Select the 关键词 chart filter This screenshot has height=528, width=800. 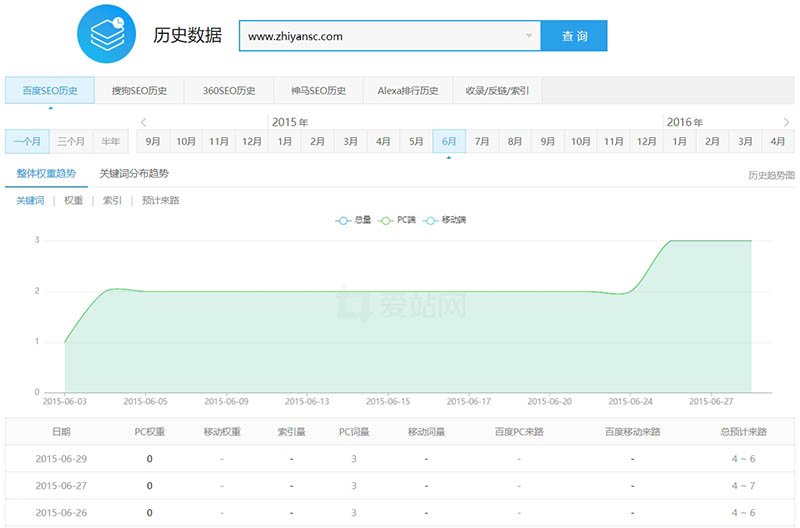point(30,200)
